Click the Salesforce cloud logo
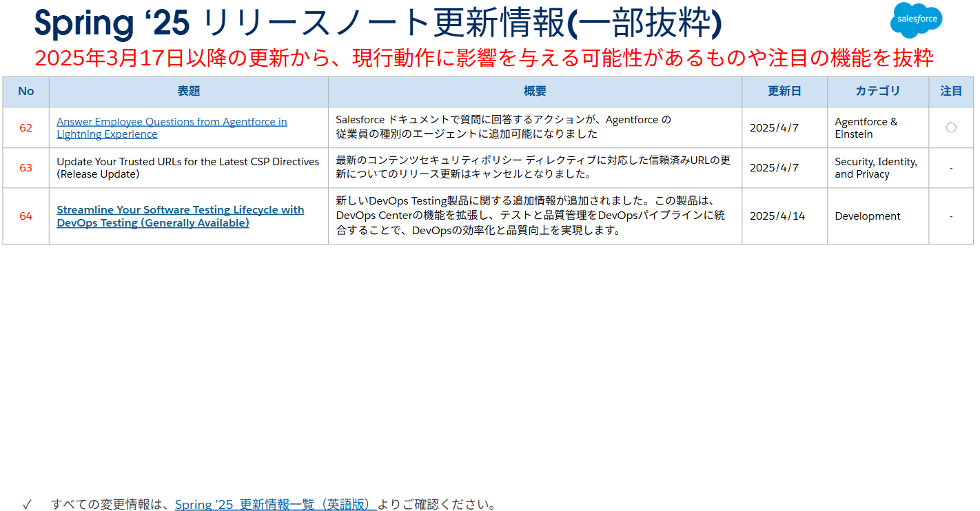The image size is (980, 511). pos(917,20)
